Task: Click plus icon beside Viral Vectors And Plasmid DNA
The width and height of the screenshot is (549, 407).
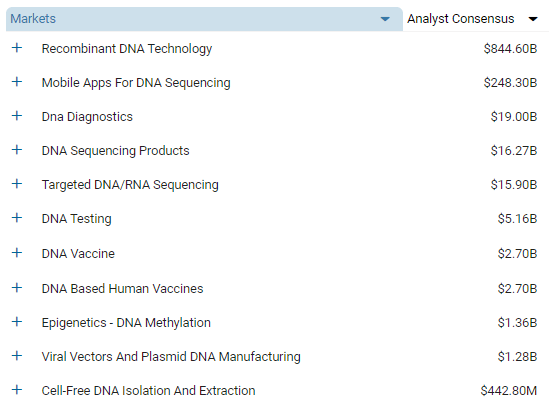Action: pos(17,356)
